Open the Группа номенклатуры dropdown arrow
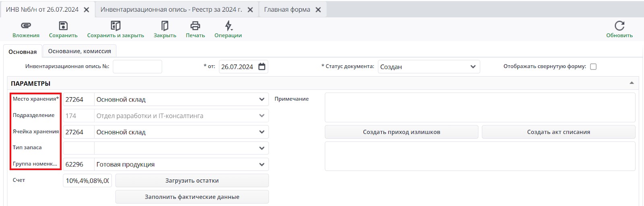 262,164
